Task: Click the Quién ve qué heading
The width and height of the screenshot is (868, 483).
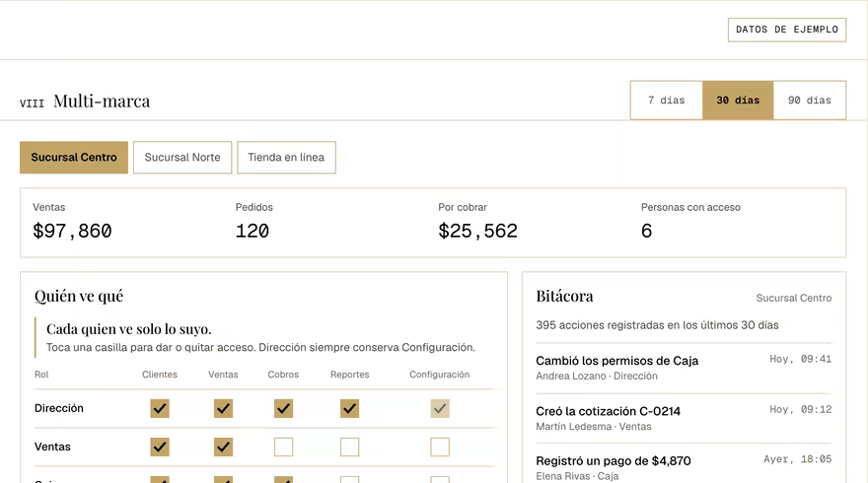Action: tap(79, 296)
